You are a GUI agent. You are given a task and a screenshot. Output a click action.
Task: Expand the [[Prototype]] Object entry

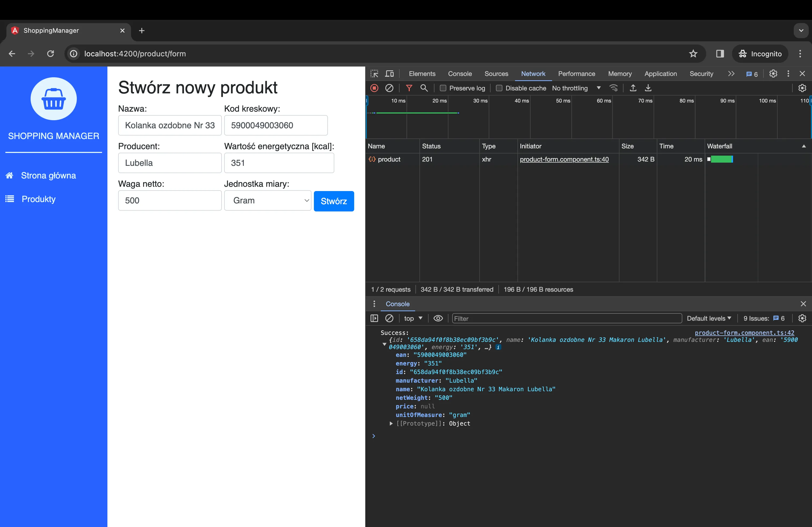(391, 424)
